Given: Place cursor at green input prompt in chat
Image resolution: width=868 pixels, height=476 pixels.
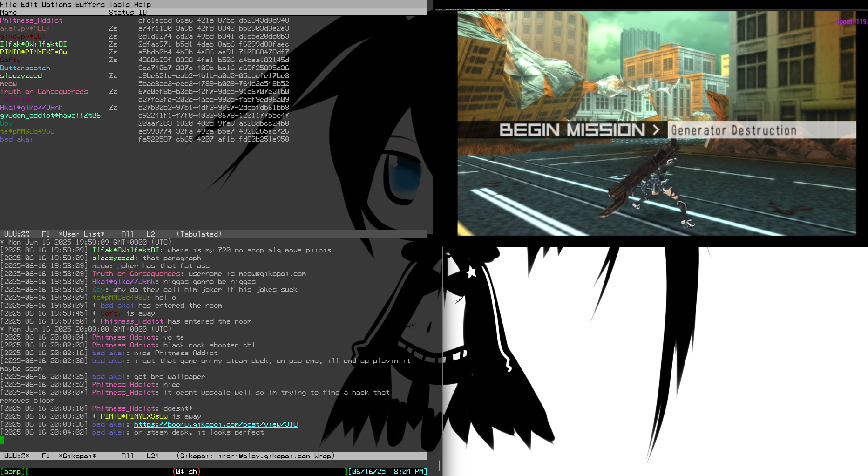Looking at the screenshot, I should 2,440.
